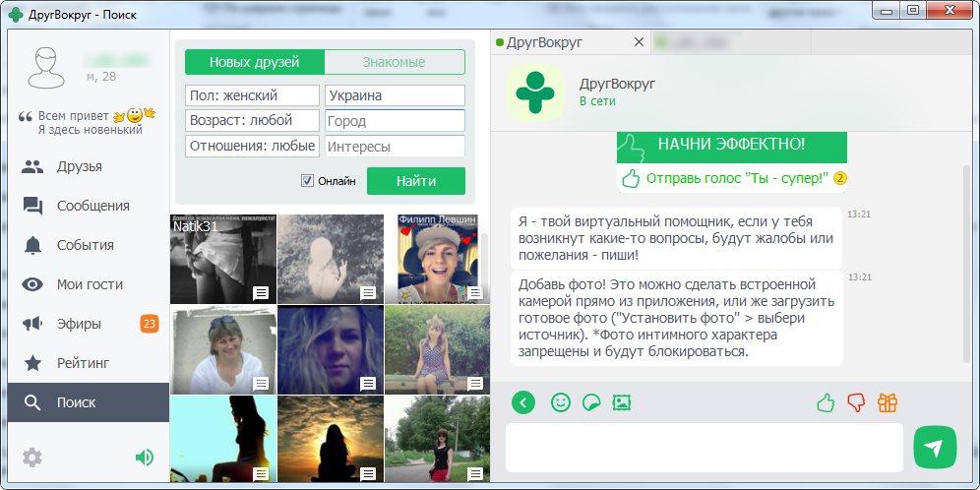The image size is (980, 490).
Task: Send message with green arrow button
Action: 935,448
